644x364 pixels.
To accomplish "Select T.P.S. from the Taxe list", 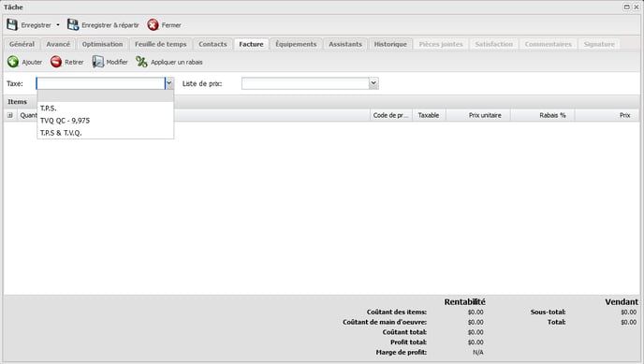I will tap(106, 108).
